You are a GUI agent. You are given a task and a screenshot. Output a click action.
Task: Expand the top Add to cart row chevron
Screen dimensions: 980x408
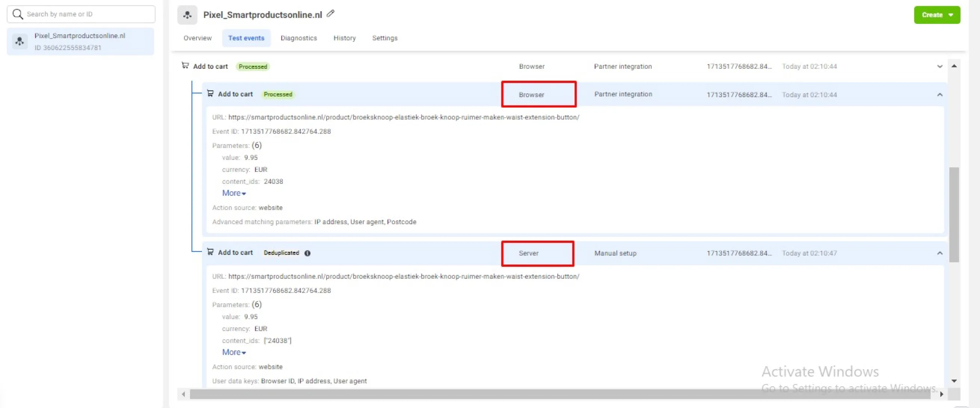pyautogui.click(x=940, y=67)
